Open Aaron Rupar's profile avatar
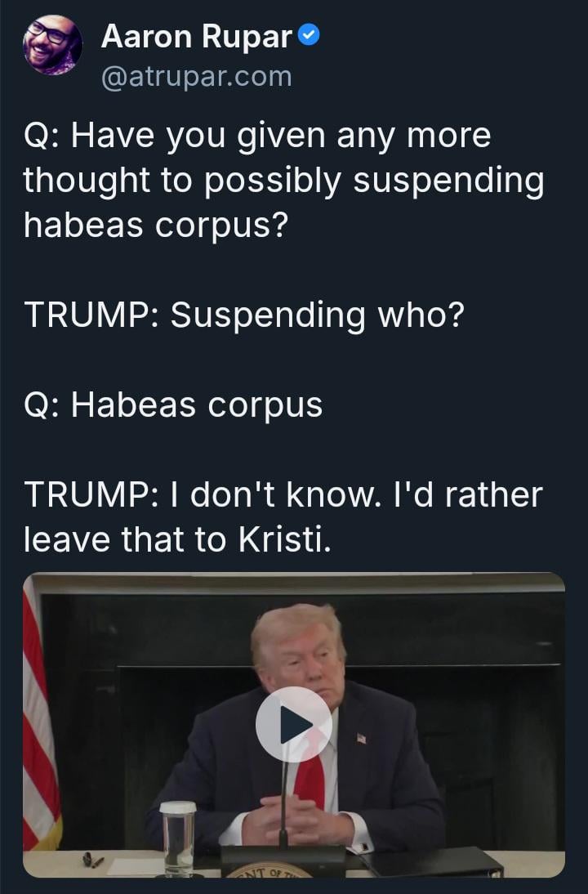The image size is (588, 894). (x=52, y=46)
